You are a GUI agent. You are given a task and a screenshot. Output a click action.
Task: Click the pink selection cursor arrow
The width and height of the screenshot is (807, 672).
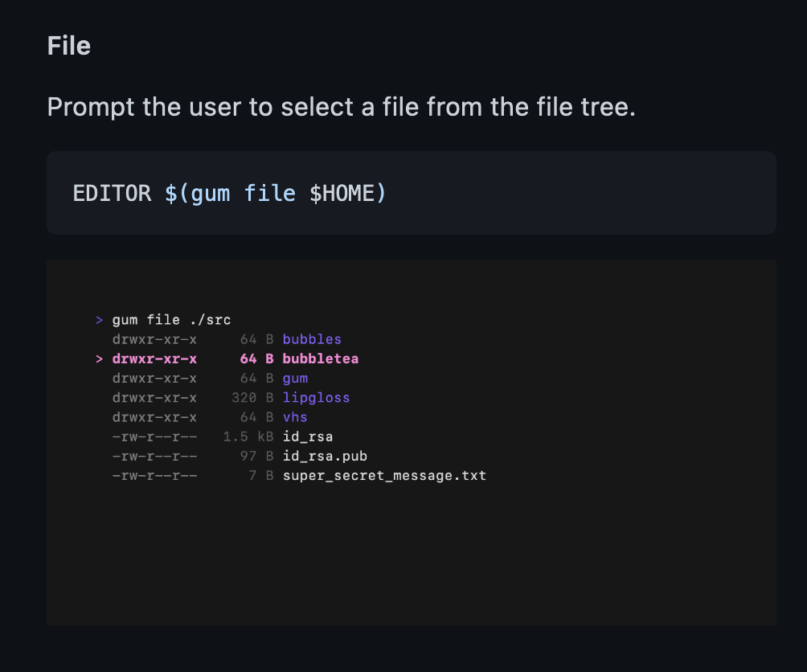[x=99, y=359]
